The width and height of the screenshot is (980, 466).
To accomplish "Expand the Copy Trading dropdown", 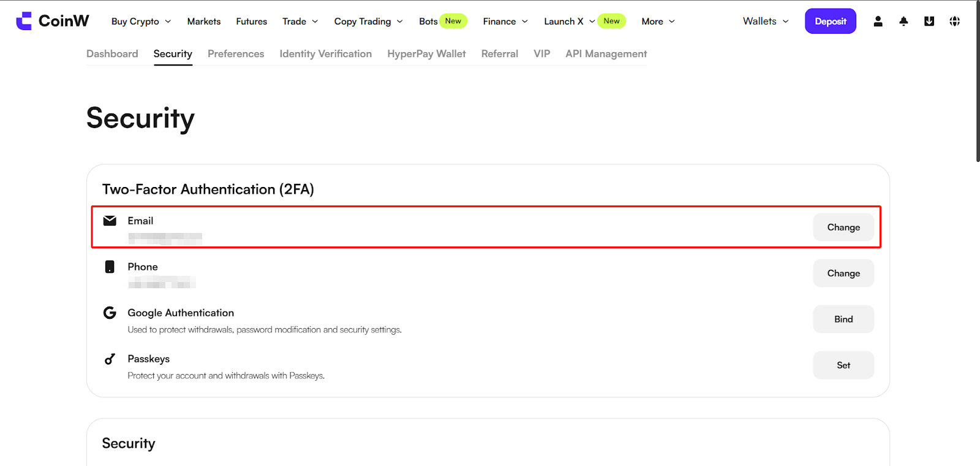I will [x=369, y=21].
